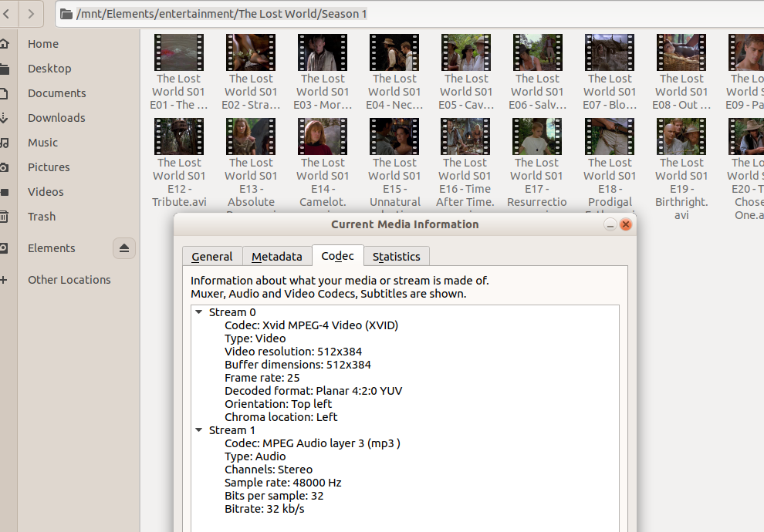Select the Decoded format: Planar 4:2:0 YUV row
The height and width of the screenshot is (532, 764).
click(313, 391)
